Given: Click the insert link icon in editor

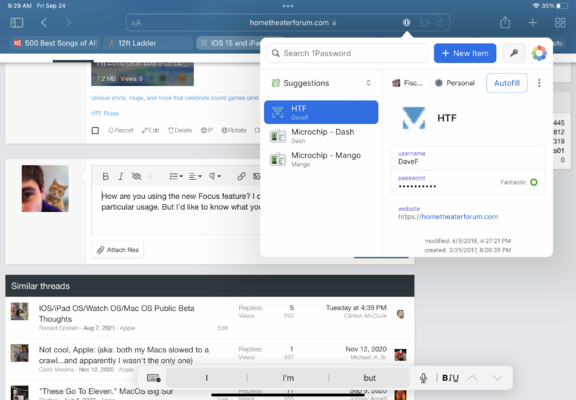Looking at the screenshot, I should click(x=241, y=177).
